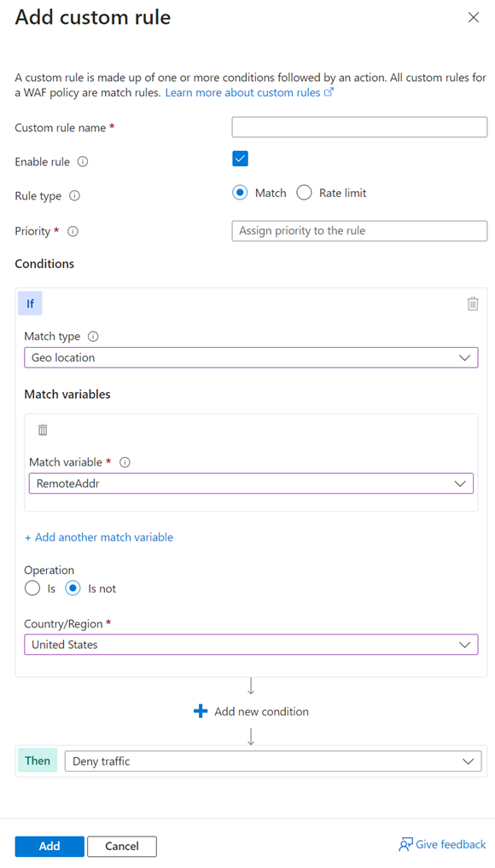Delete the If condition using trash icon

click(x=473, y=304)
